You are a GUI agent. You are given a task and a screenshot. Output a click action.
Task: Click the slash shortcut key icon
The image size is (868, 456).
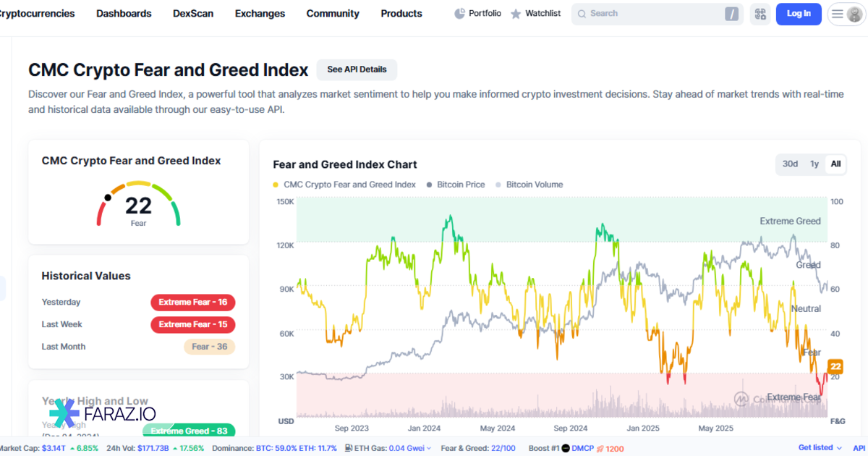732,14
